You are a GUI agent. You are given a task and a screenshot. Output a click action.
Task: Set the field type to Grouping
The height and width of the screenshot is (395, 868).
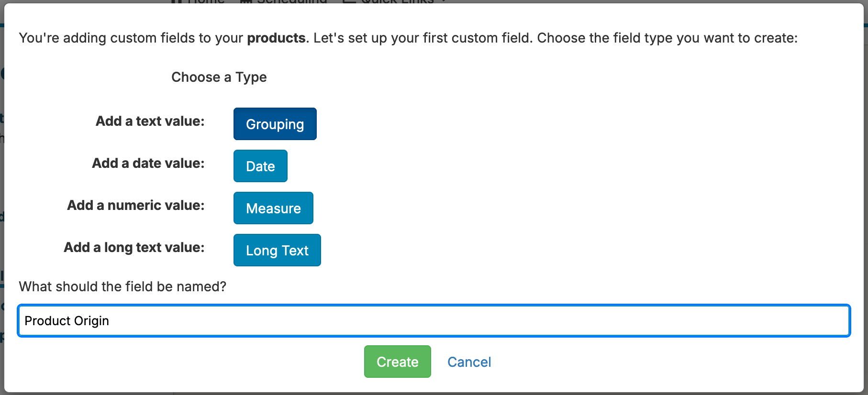pyautogui.click(x=275, y=124)
